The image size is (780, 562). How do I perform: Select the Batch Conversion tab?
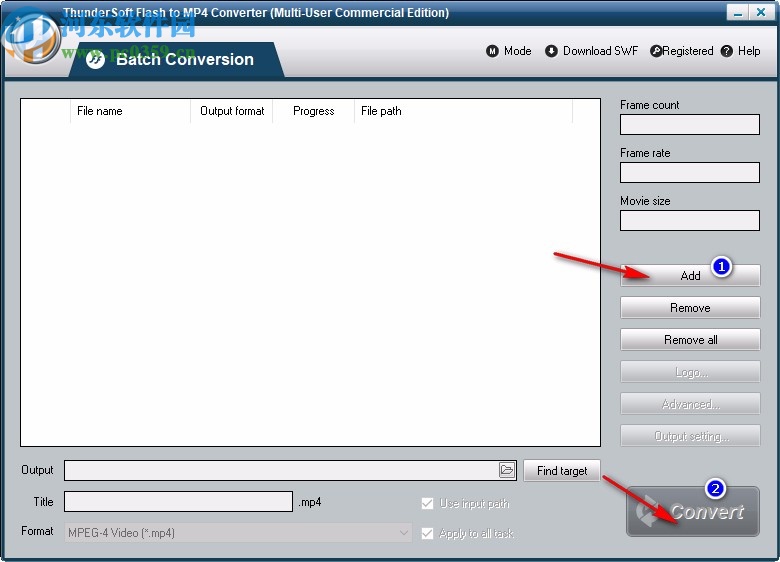[x=176, y=60]
